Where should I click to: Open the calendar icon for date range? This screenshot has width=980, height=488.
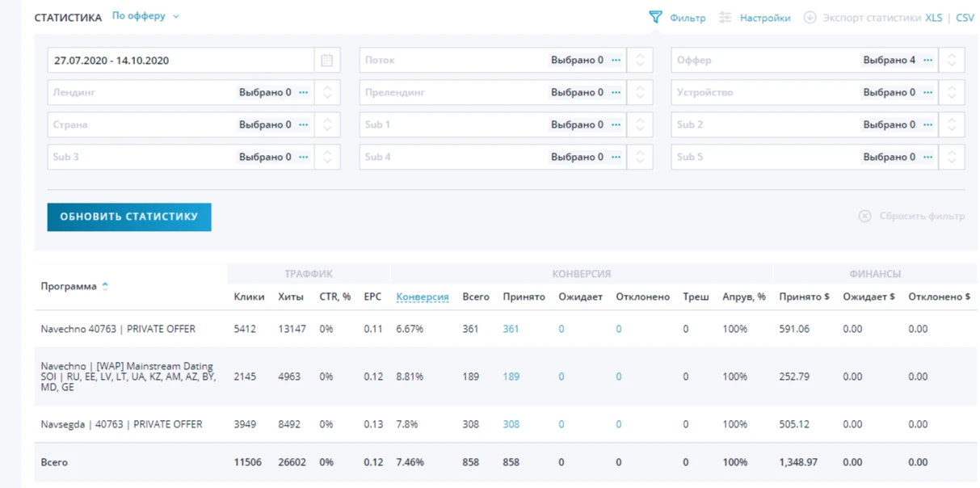coord(326,60)
